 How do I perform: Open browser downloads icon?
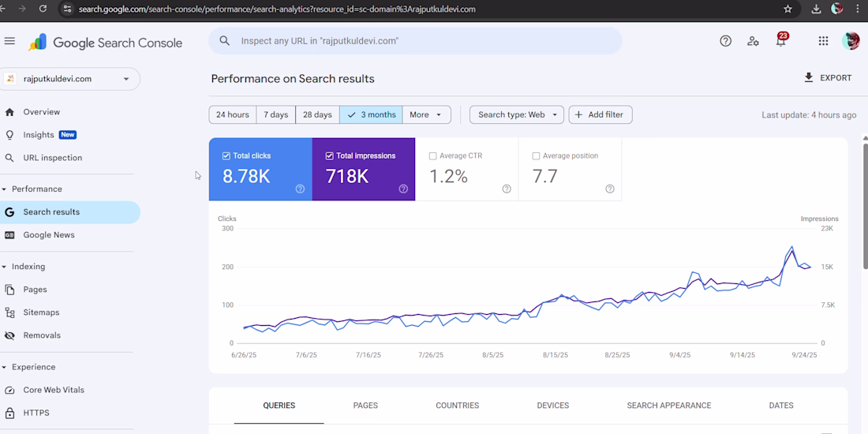tap(816, 9)
